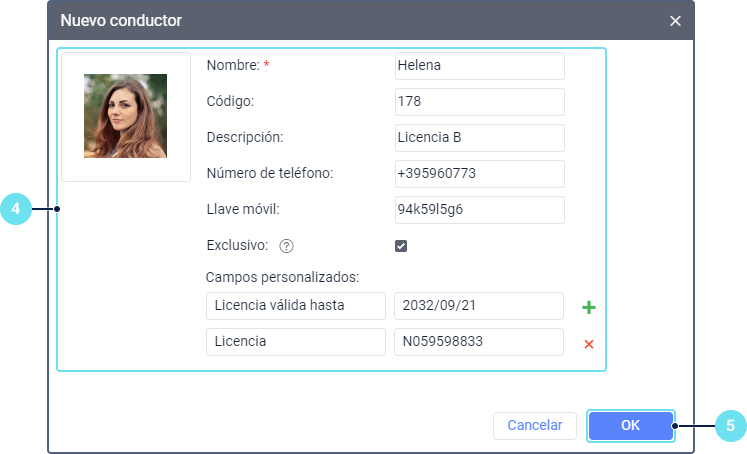
Task: Edit the Descripción field Licencia B
Action: click(x=480, y=138)
